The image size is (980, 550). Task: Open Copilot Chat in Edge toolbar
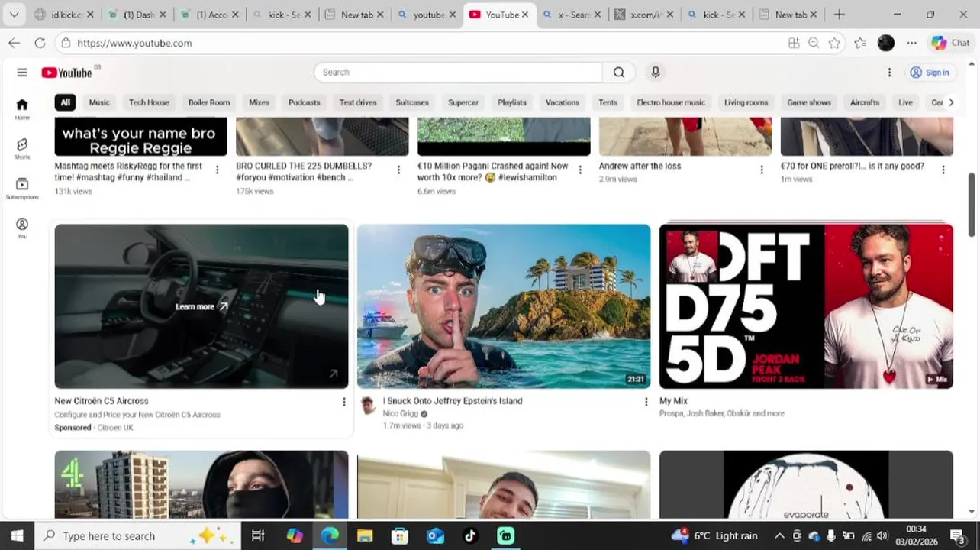[x=950, y=44]
